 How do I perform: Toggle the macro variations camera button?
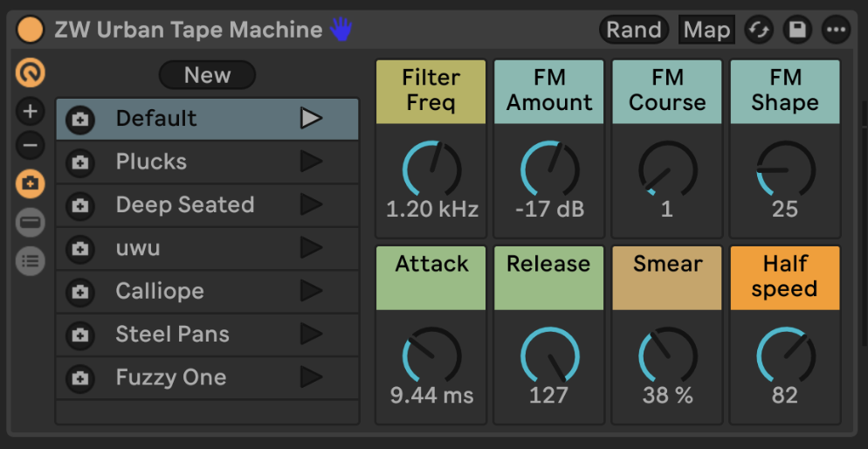30,183
